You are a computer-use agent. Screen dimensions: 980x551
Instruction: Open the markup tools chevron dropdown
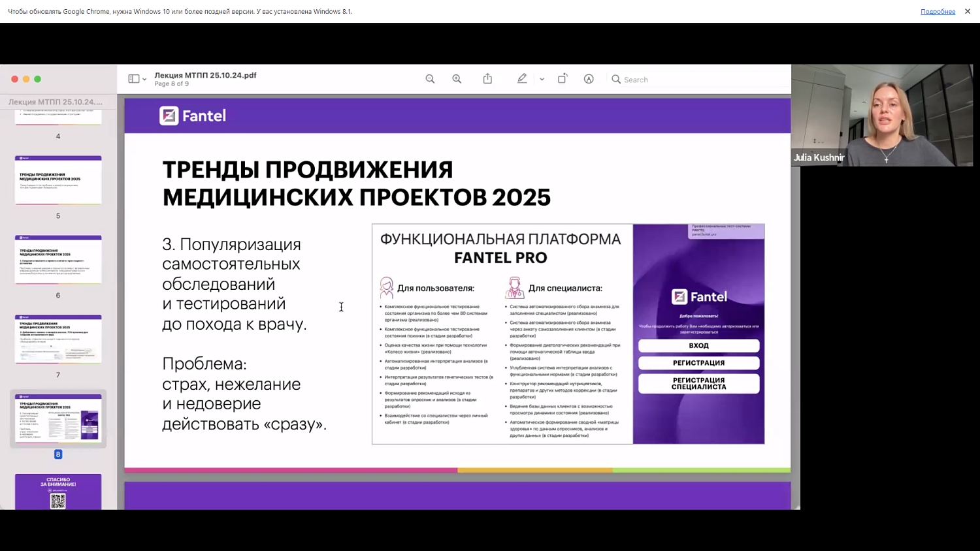coord(541,79)
